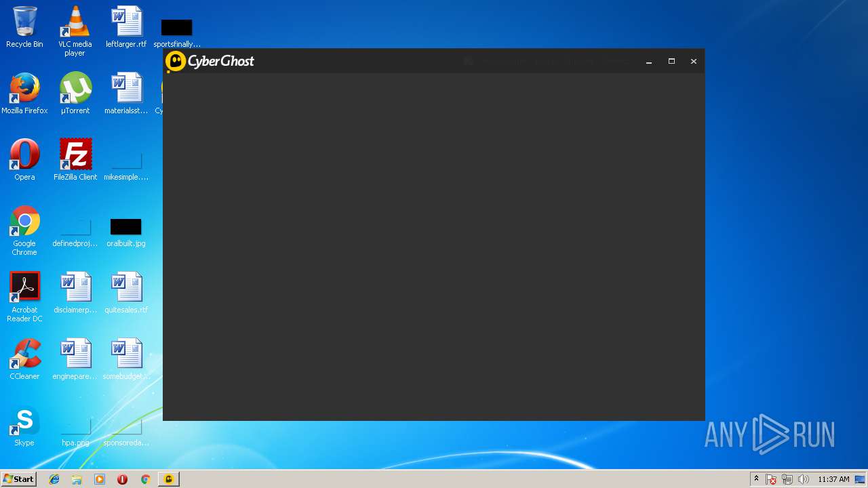Open the volume speaker tray icon
The image size is (868, 488).
coord(804,479)
